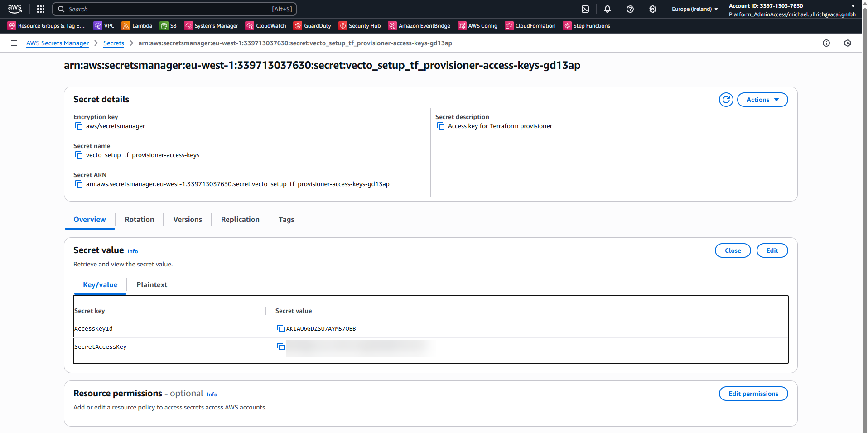The width and height of the screenshot is (868, 433).
Task: Open the help question mark icon
Action: (630, 9)
